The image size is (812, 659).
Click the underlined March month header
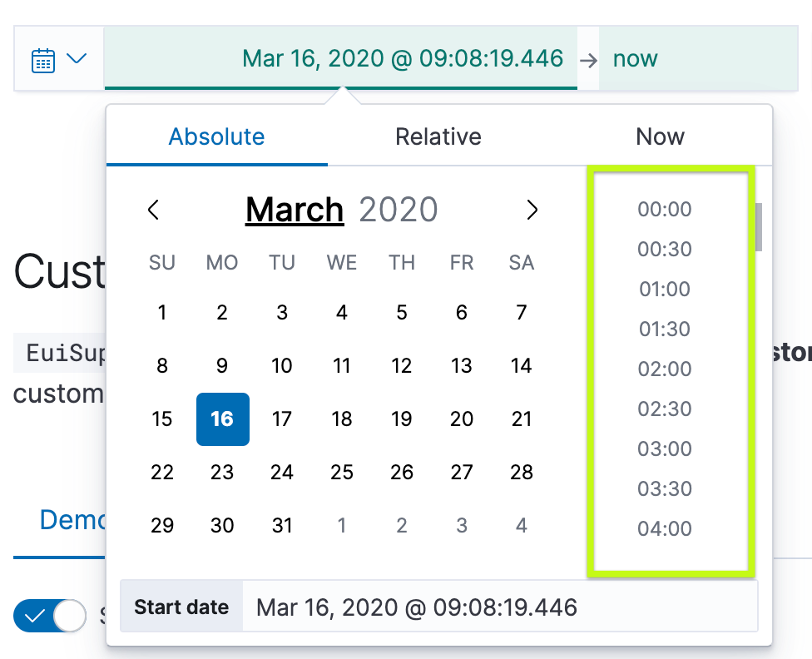click(295, 210)
